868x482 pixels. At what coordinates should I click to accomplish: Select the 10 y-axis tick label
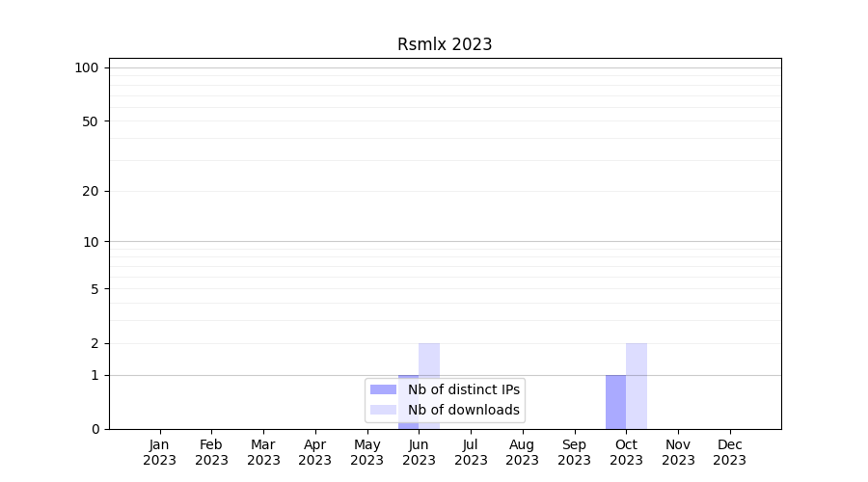[91, 242]
